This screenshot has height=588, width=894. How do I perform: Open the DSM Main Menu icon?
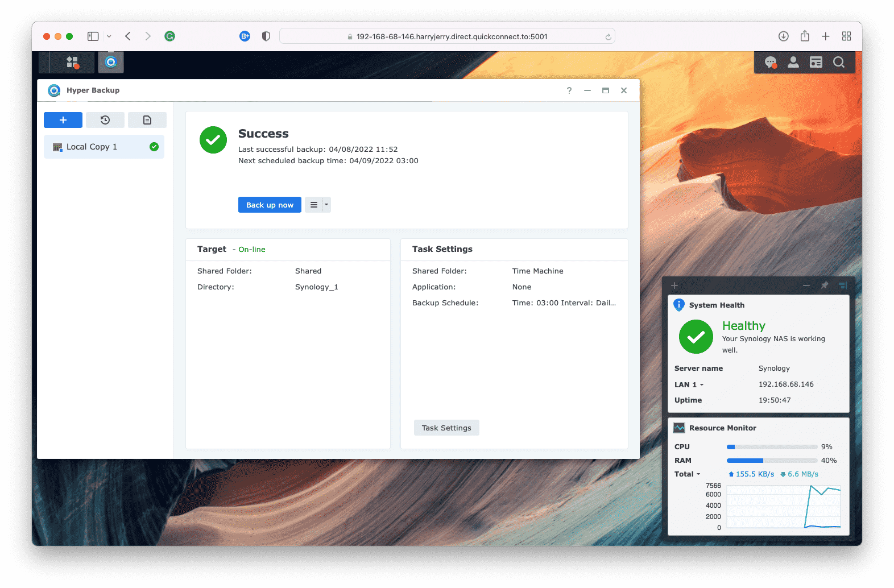(72, 62)
